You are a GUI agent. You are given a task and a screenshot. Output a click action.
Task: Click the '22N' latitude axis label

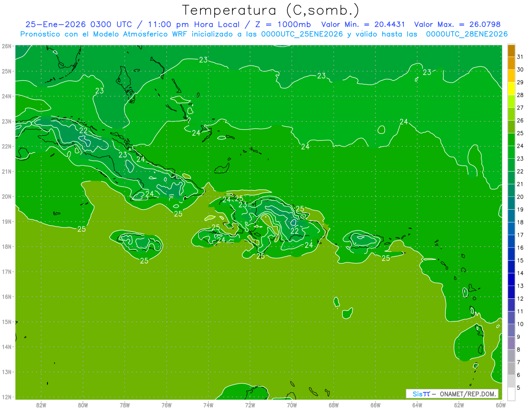click(x=7, y=146)
